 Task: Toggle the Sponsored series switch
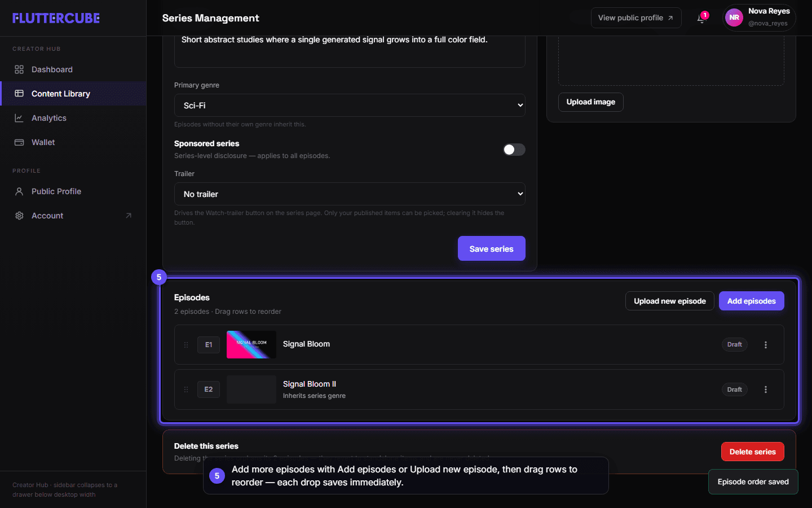[514, 150]
